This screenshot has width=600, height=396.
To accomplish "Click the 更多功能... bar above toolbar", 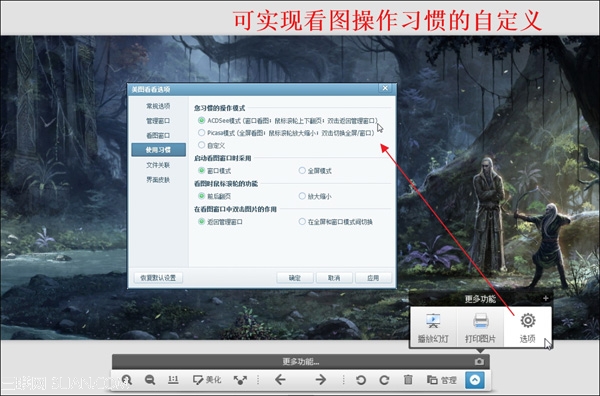I will (x=301, y=362).
